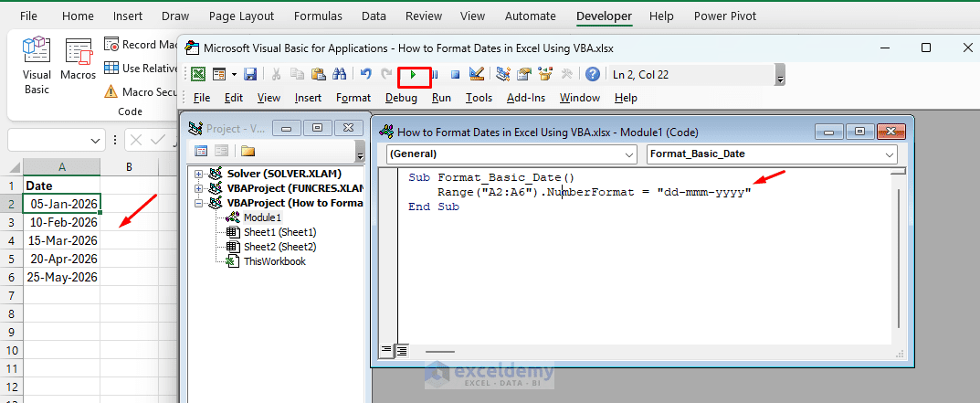Open the VBA Add-Ins menu
The width and height of the screenshot is (980, 403).
tap(526, 98)
